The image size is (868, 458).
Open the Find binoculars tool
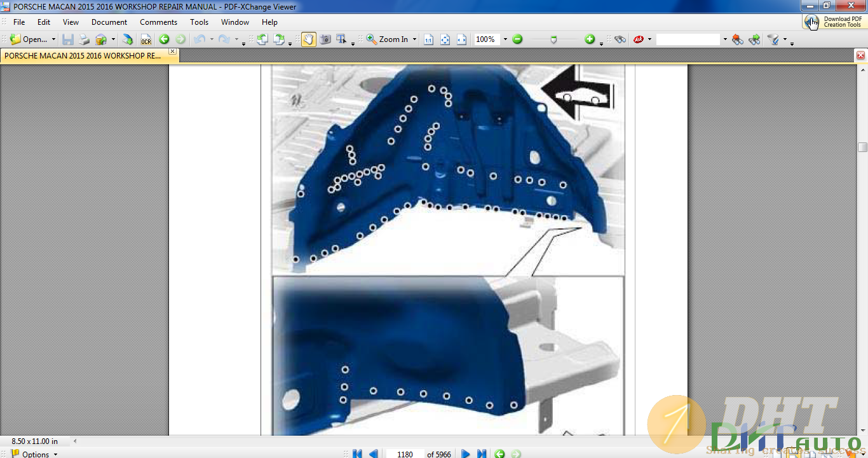(620, 39)
